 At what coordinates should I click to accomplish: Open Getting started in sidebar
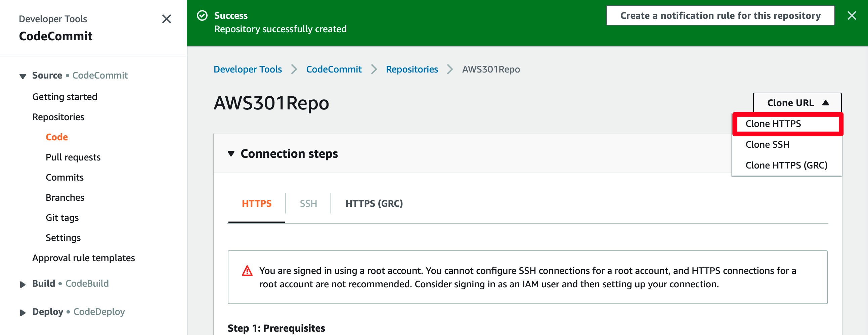(65, 97)
